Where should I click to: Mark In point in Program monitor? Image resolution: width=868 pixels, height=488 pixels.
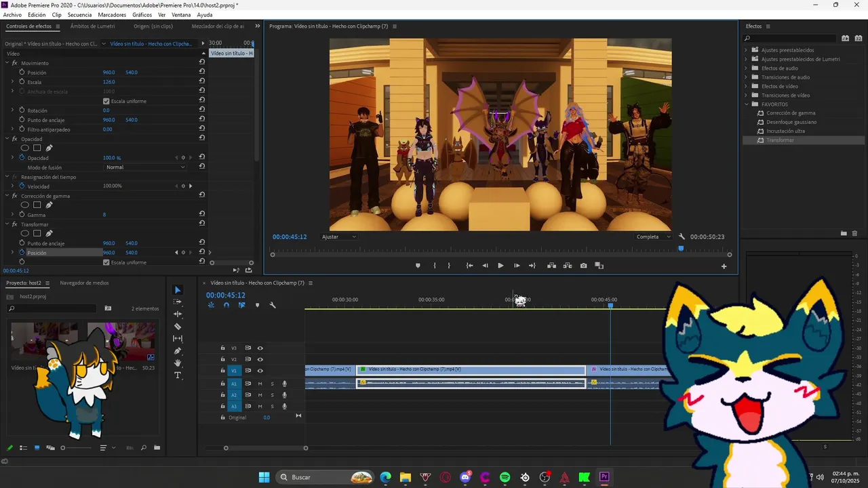pos(435,266)
